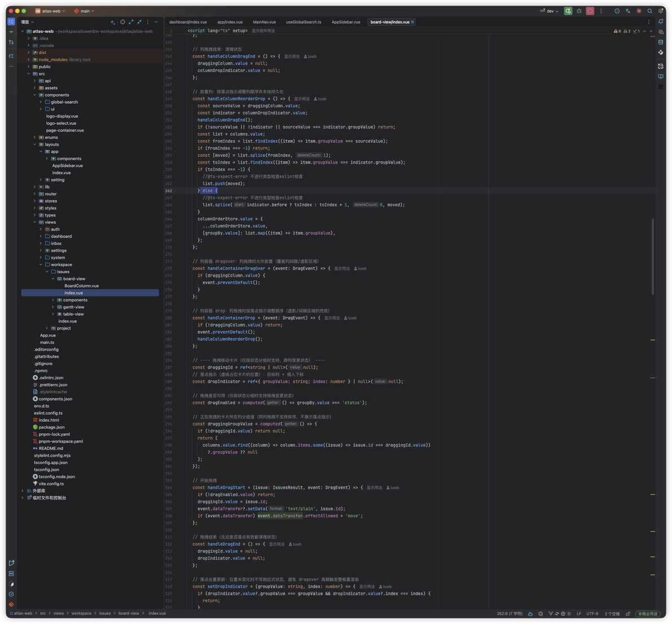The width and height of the screenshot is (672, 624).
Task: Click the expand all icon in project panel
Action: pyautogui.click(x=131, y=22)
